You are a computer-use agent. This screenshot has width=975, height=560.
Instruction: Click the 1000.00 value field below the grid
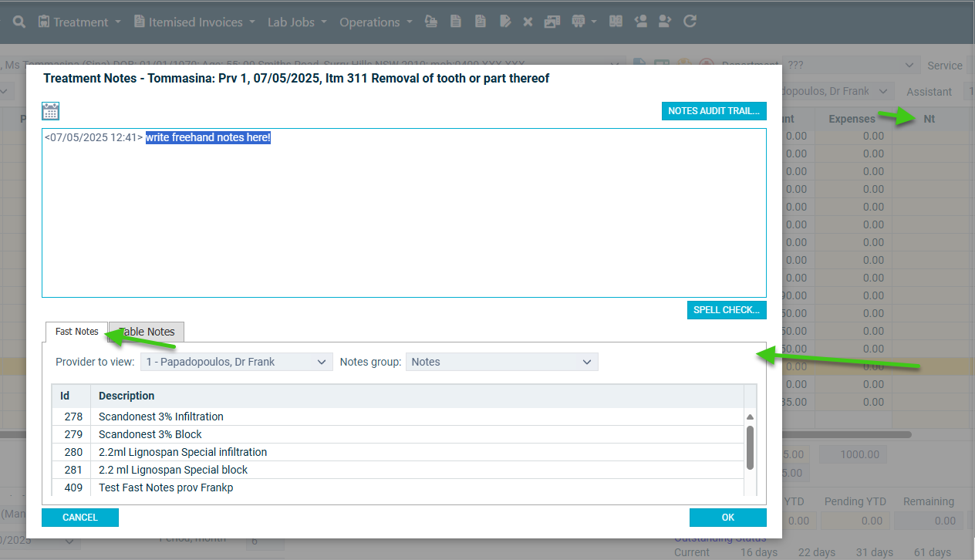click(x=853, y=454)
